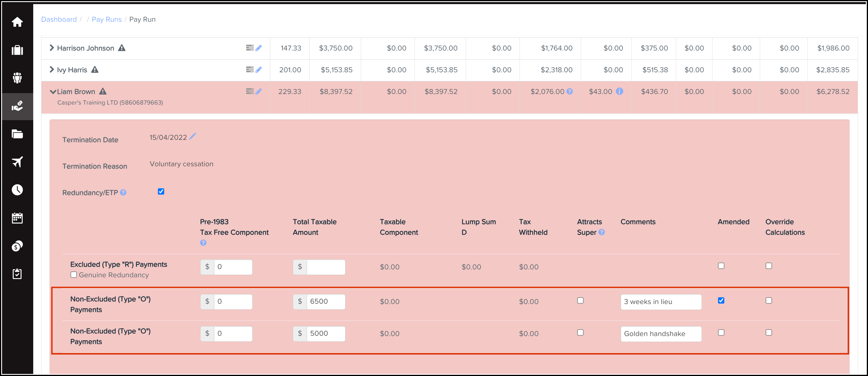The height and width of the screenshot is (376, 868).
Task: Untick the Redundancy/ETP checkbox
Action: [161, 192]
